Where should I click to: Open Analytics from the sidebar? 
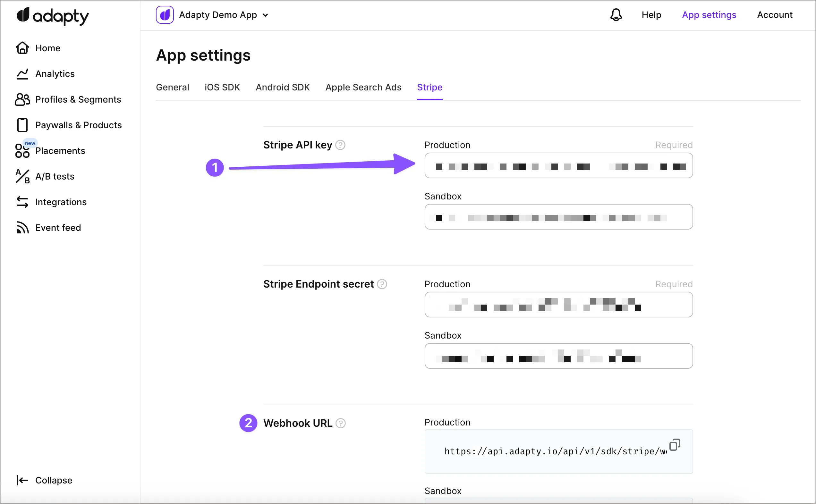[55, 74]
